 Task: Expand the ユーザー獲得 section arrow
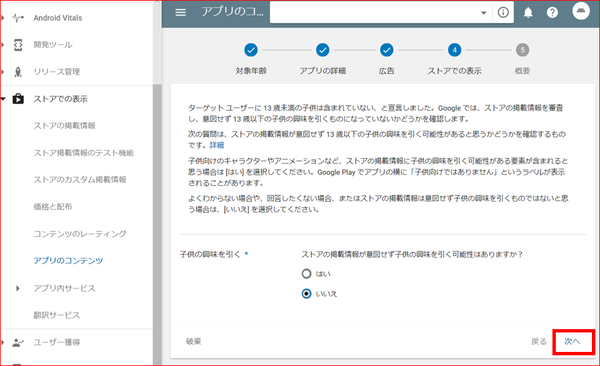point(2,342)
